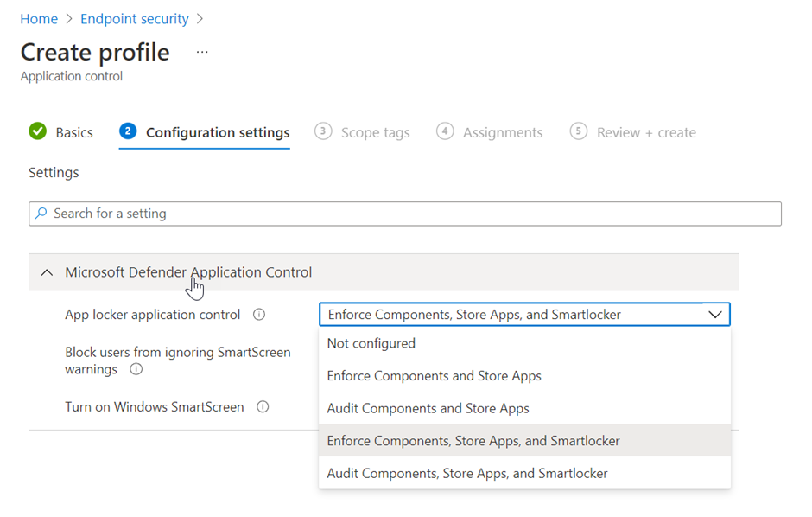Show info for Turn on Windows SmartScreen
The height and width of the screenshot is (517, 812).
point(263,406)
